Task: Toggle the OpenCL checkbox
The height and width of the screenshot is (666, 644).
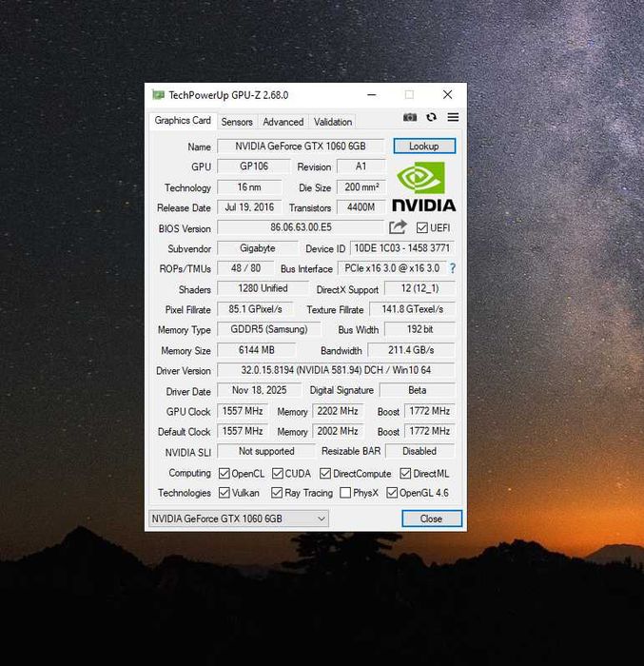Action: coord(224,474)
